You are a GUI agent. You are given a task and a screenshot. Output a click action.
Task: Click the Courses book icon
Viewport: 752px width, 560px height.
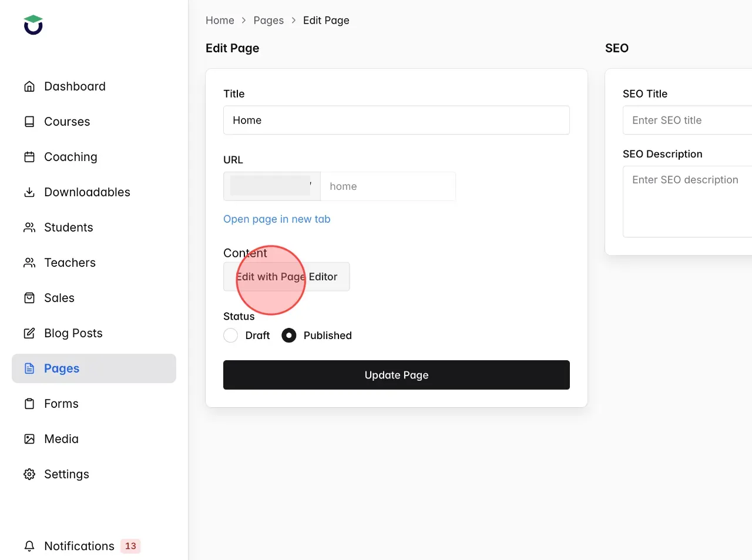(29, 122)
